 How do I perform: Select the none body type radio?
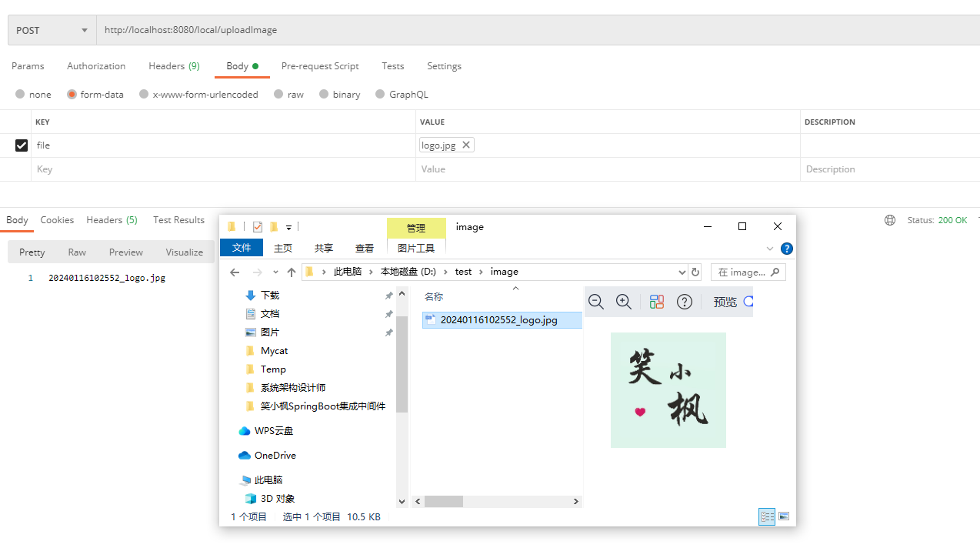pyautogui.click(x=20, y=95)
